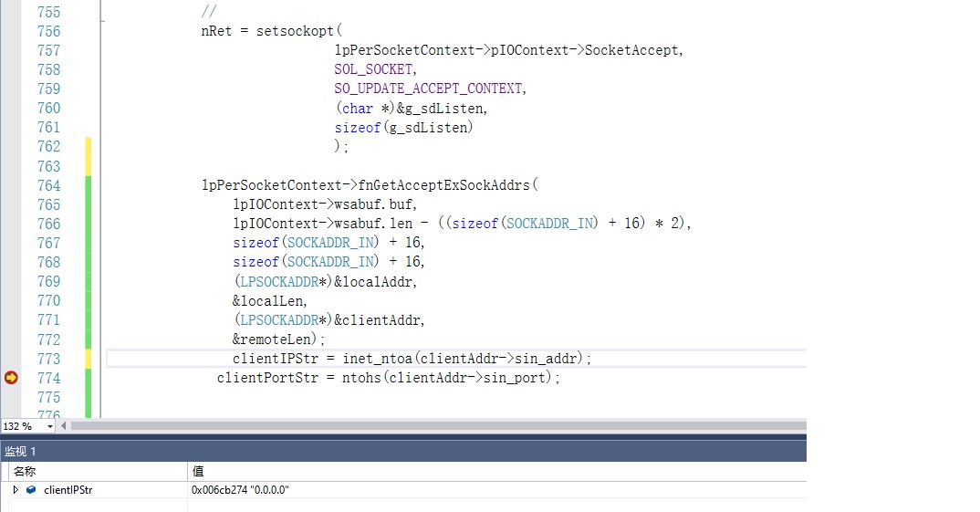Viewport: 980px width, 512px height.
Task: Expand the clientIPStr watch variable
Action: pos(16,489)
